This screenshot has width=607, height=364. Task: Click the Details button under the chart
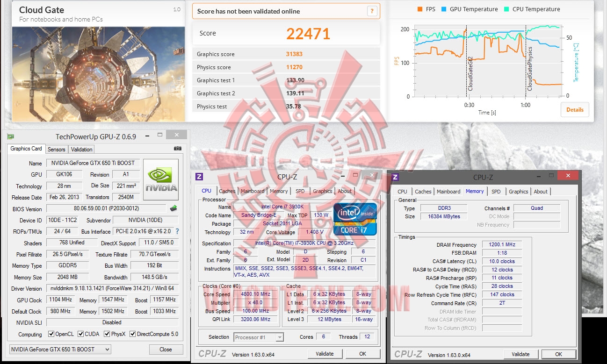[575, 110]
